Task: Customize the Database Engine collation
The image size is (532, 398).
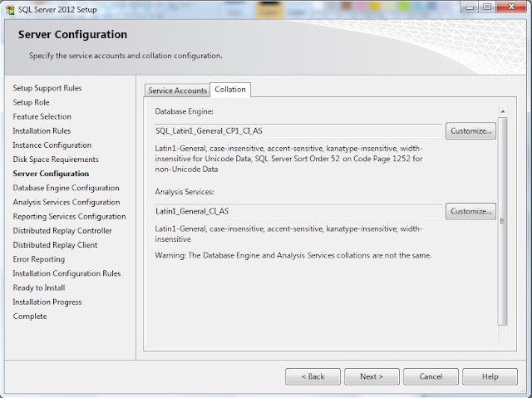Action: point(470,130)
